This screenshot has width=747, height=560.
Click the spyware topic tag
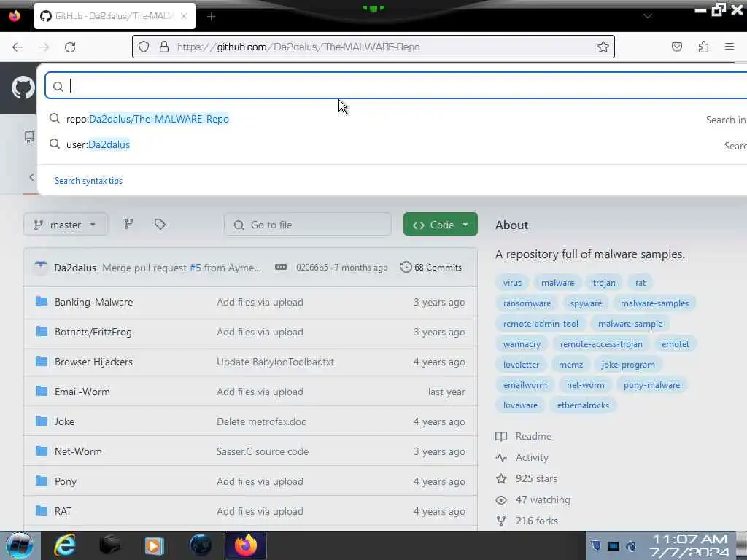pyautogui.click(x=586, y=303)
